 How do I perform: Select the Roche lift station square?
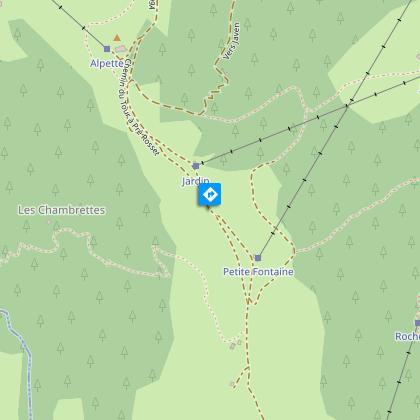pos(417,323)
